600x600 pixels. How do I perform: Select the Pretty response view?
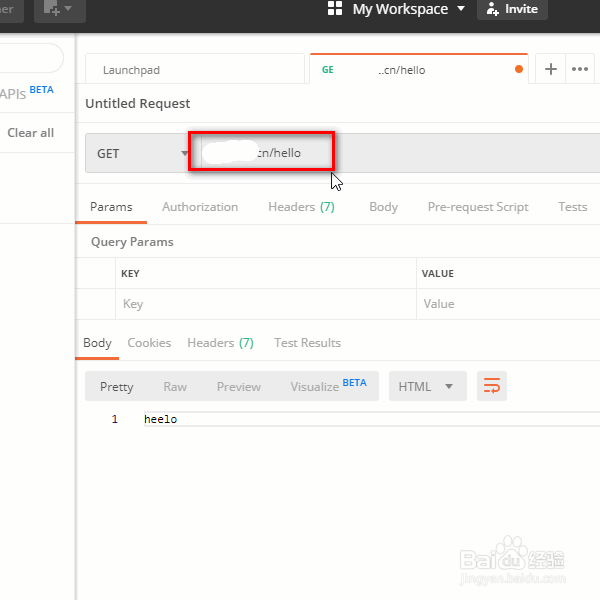coord(117,386)
